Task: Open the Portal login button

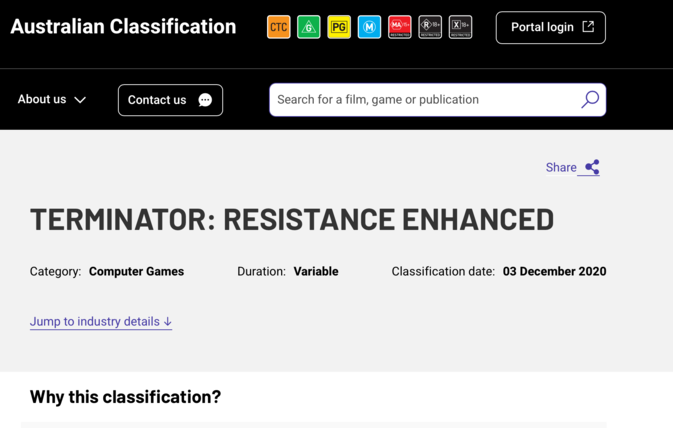Action: tap(551, 27)
